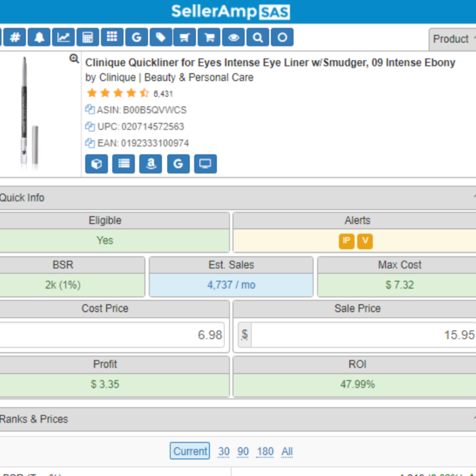476x476 pixels.
Task: Click the price tag icon
Action: pos(161,37)
